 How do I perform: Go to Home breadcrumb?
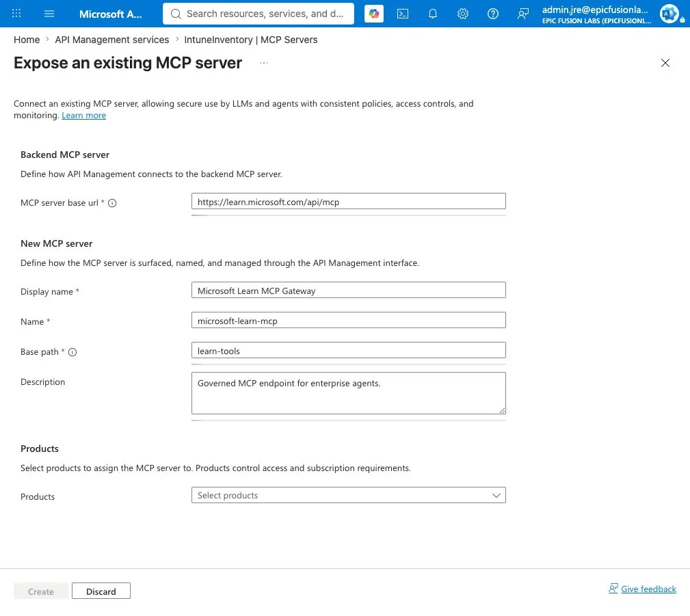point(27,40)
